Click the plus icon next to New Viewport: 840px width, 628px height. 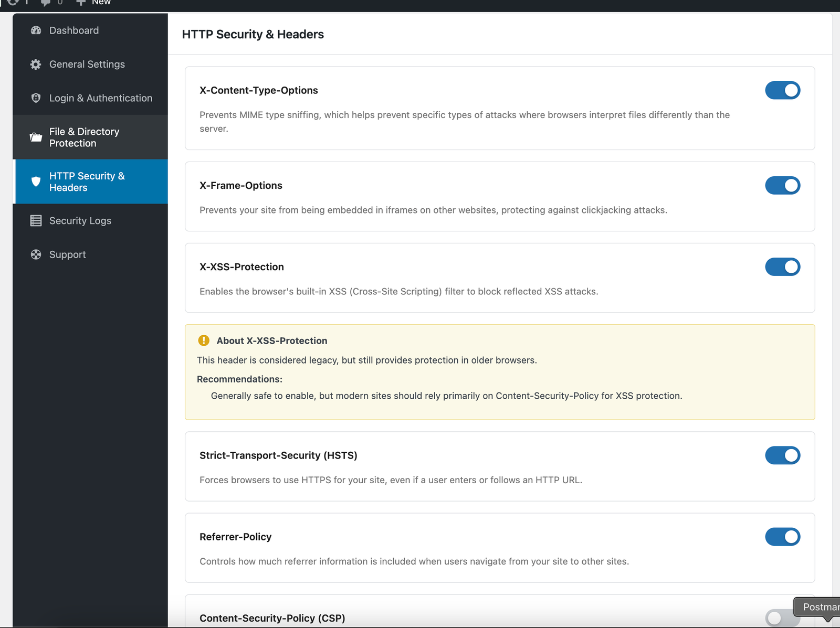pos(81,3)
